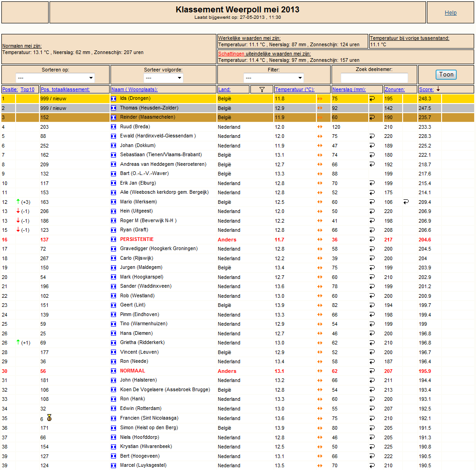Click blue profile icon next to Ids (Drongen)
Image resolution: width=476 pixels, height=470 pixels.
click(x=114, y=98)
